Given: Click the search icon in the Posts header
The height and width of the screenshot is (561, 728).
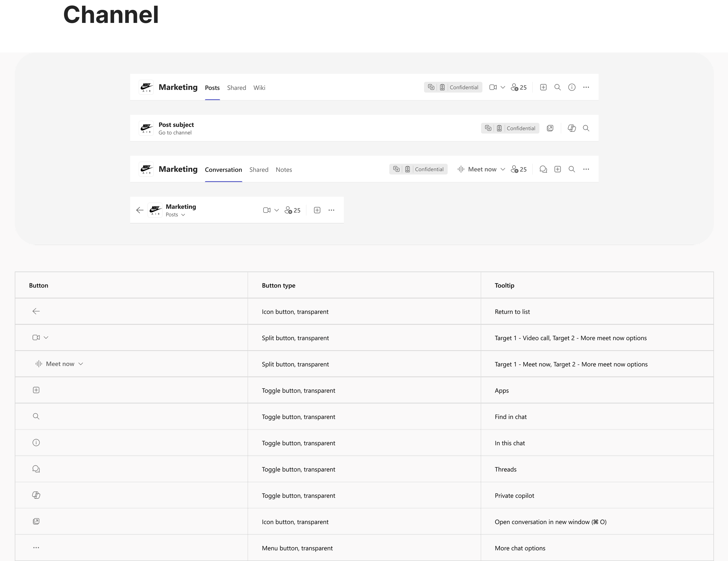Looking at the screenshot, I should pyautogui.click(x=557, y=87).
